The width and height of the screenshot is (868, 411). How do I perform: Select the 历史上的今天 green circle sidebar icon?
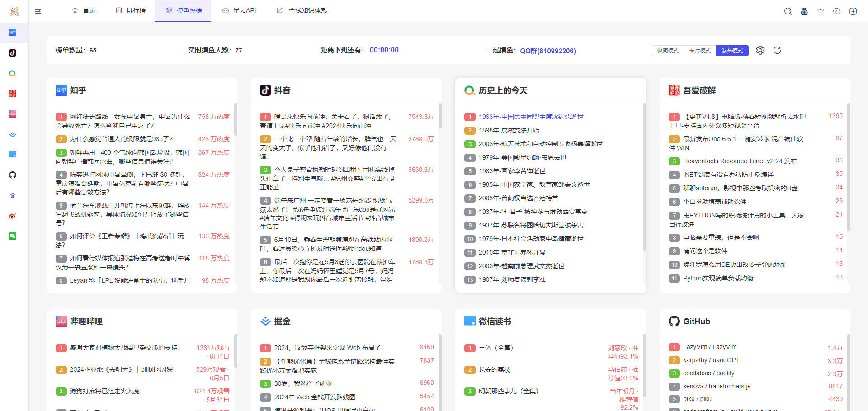13,73
